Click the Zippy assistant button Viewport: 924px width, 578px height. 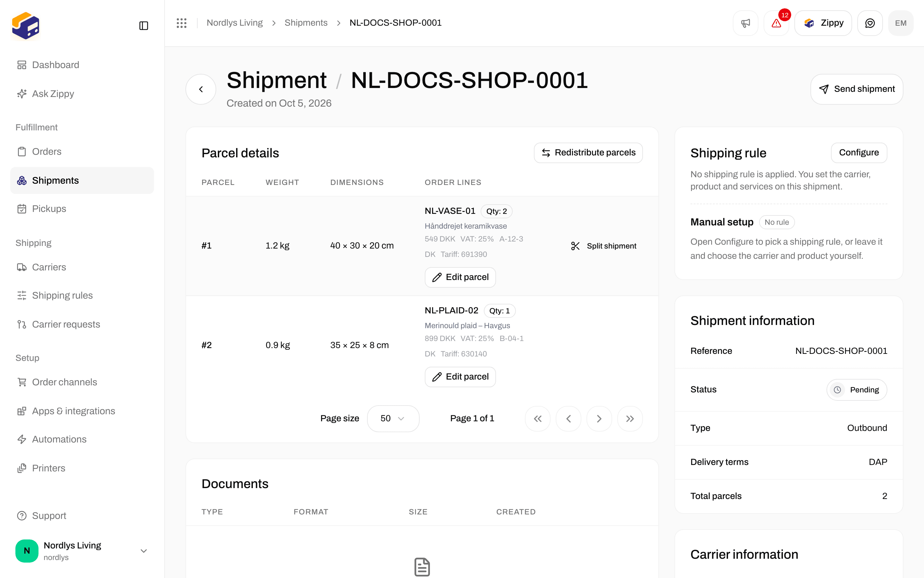823,23
